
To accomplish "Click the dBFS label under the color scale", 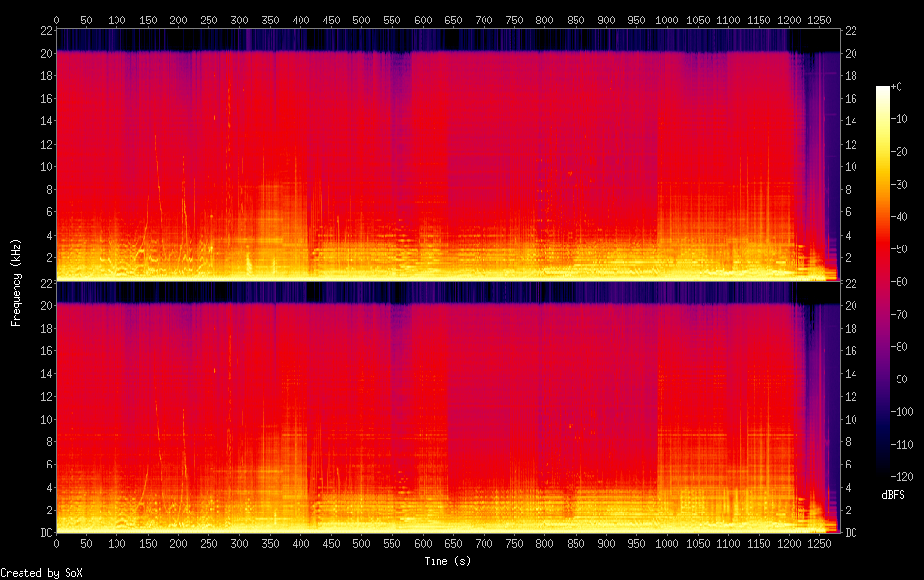I will point(893,496).
